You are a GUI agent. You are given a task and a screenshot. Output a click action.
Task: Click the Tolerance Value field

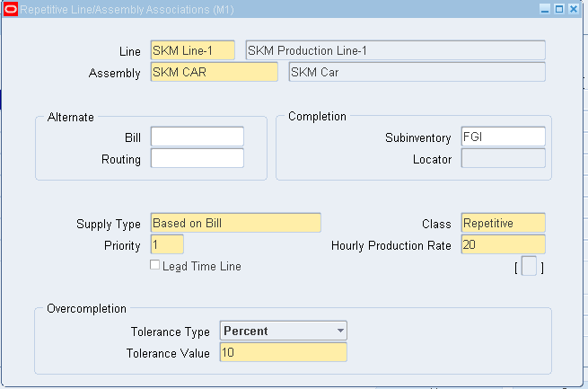[x=284, y=353]
